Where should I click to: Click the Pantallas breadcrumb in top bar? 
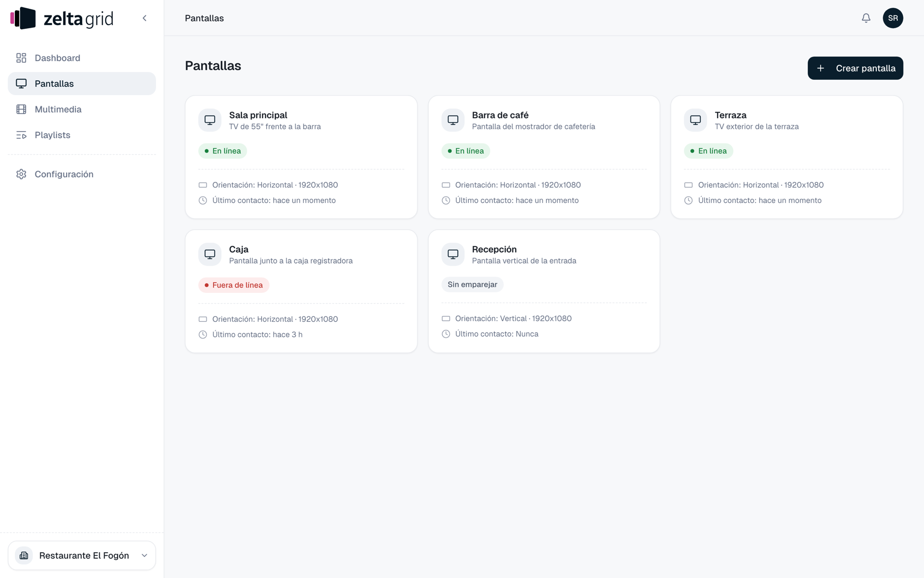pos(204,18)
